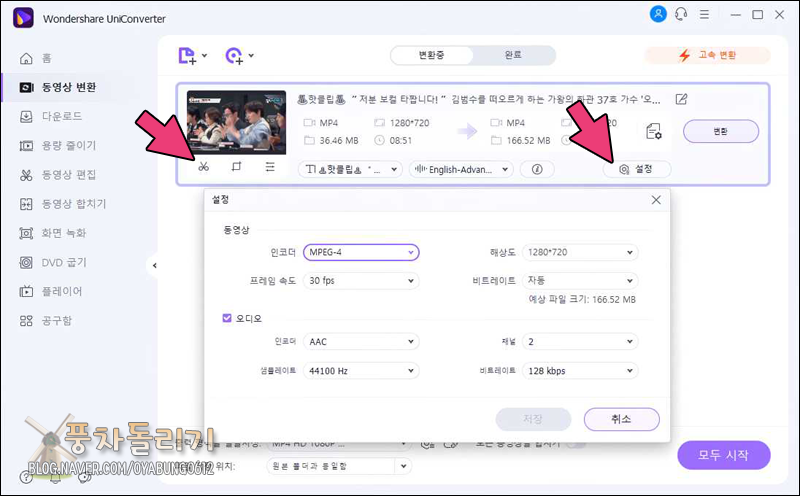Open 프레임 속도 30 fps dropdown
This screenshot has height=496, width=800.
click(361, 281)
